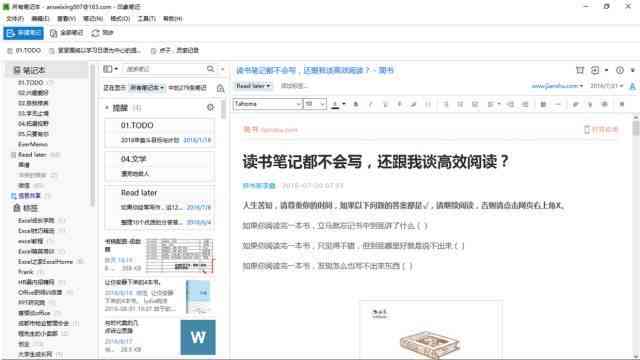This screenshot has height=360, width=640.
Task: Open the note date dropdown
Action: 607,86
